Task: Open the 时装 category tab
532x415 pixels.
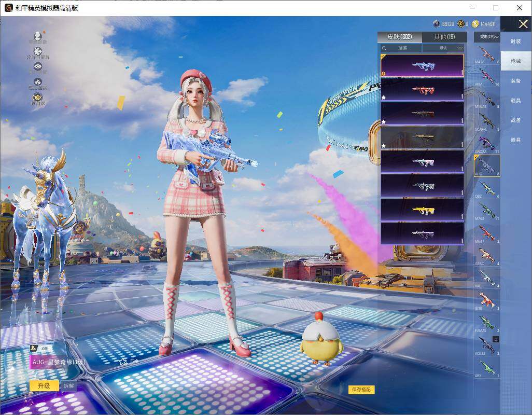Action: pos(516,41)
